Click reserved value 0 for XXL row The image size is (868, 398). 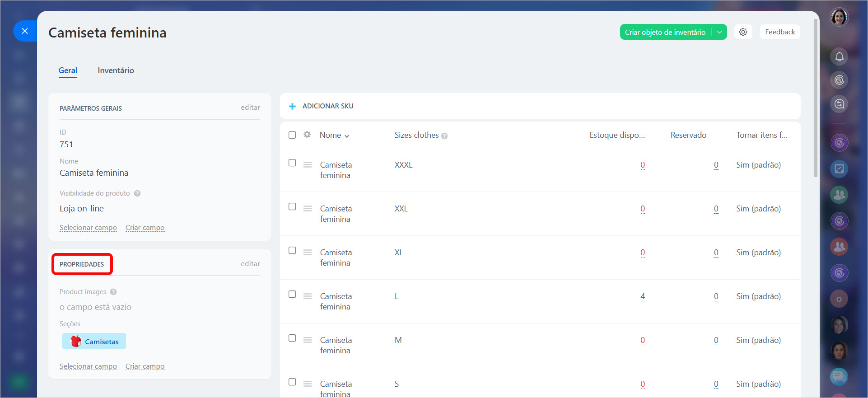coord(716,209)
